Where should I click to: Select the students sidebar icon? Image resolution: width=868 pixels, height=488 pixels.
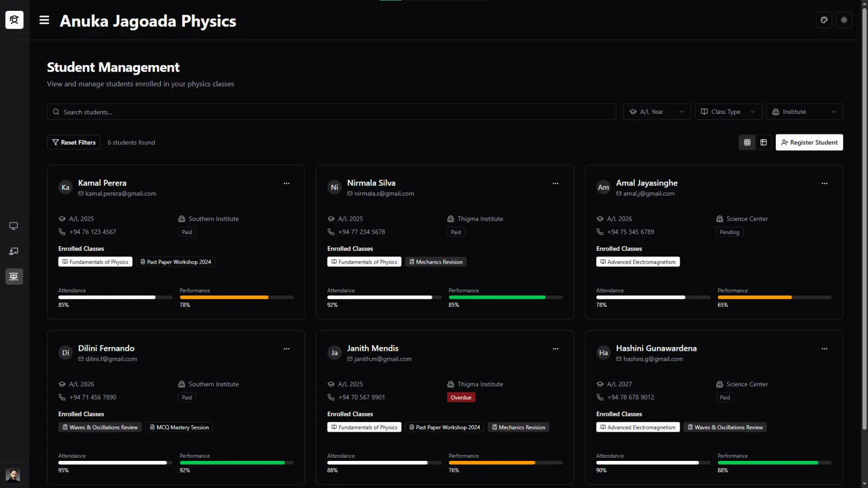tap(14, 277)
